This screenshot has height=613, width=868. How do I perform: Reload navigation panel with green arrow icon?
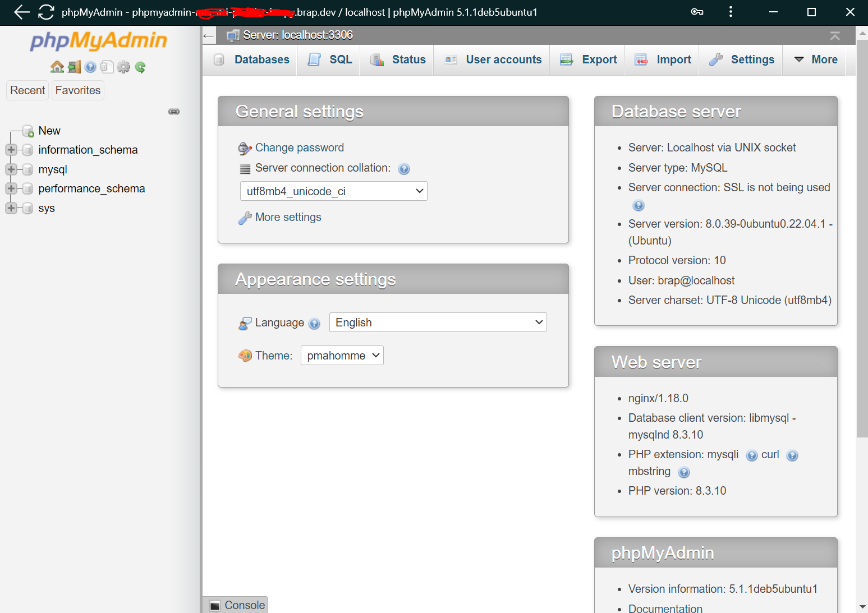(x=140, y=67)
